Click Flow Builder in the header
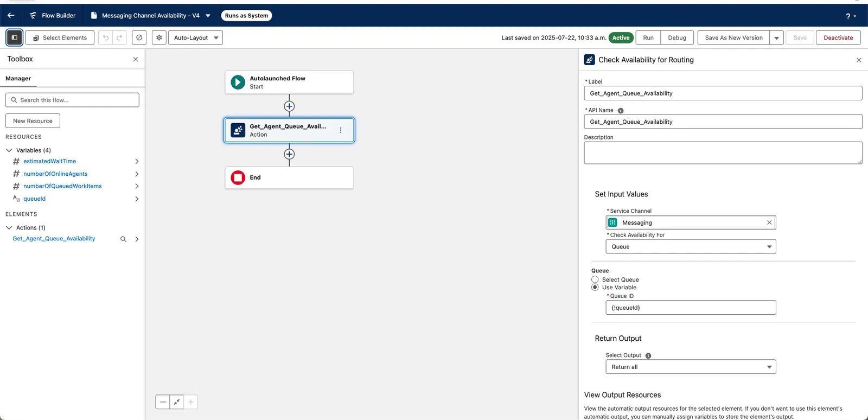The height and width of the screenshot is (420, 868). (59, 16)
